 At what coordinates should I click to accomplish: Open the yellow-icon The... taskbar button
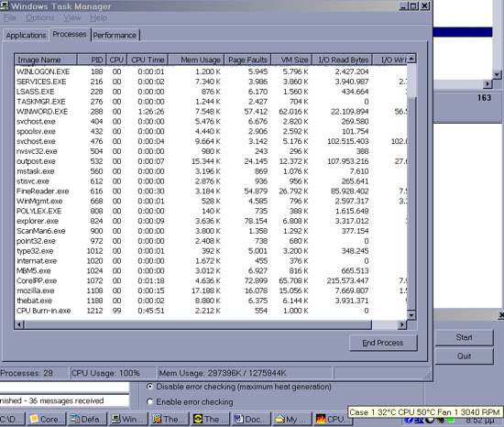click(211, 419)
